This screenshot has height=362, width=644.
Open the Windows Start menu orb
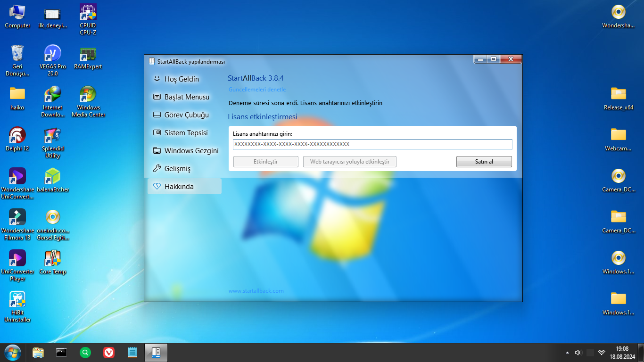click(13, 352)
